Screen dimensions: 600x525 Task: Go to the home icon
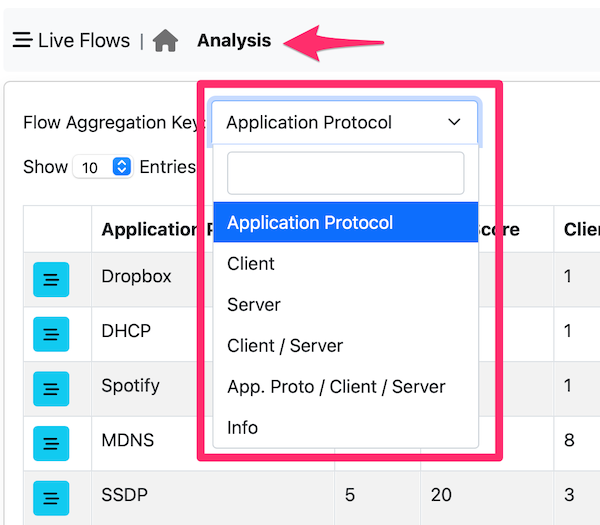point(165,41)
